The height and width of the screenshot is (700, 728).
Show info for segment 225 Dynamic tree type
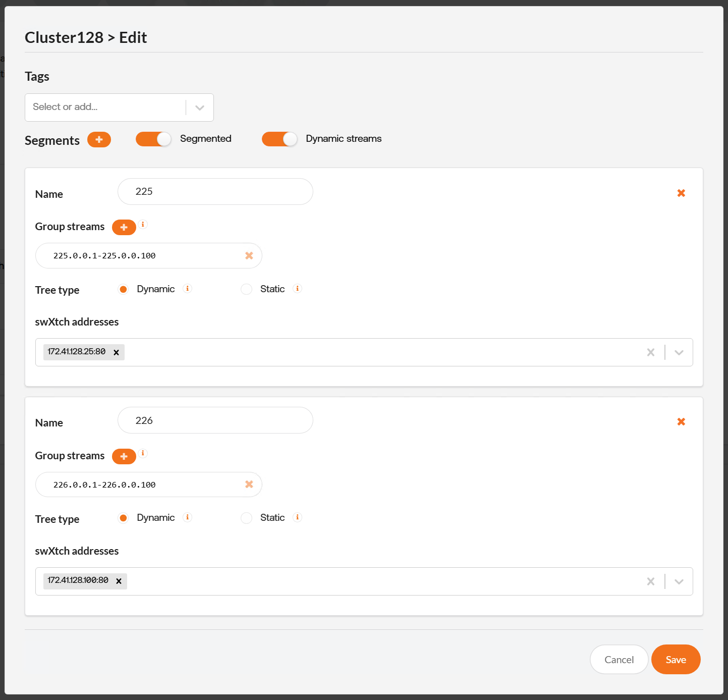pyautogui.click(x=188, y=289)
